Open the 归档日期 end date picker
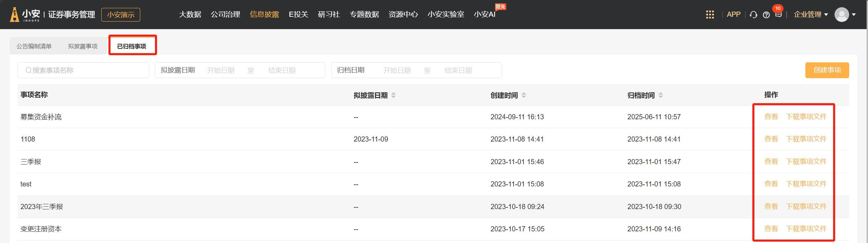The image size is (868, 243). [458, 71]
